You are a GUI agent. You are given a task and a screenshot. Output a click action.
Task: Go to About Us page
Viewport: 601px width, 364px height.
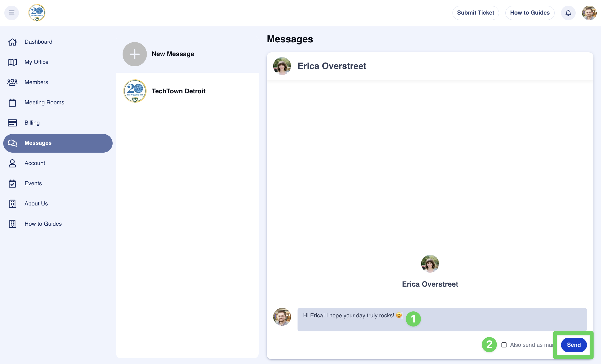pos(36,204)
